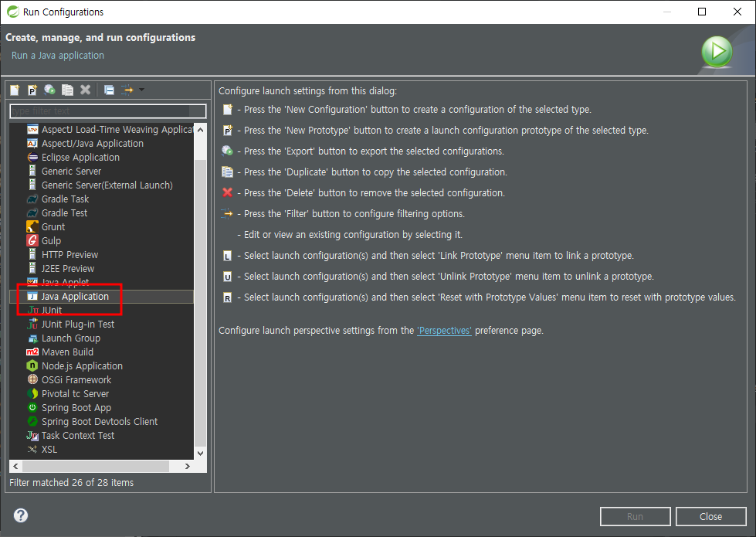Click the New Prototype toolbar icon
This screenshot has width=756, height=537.
[32, 90]
